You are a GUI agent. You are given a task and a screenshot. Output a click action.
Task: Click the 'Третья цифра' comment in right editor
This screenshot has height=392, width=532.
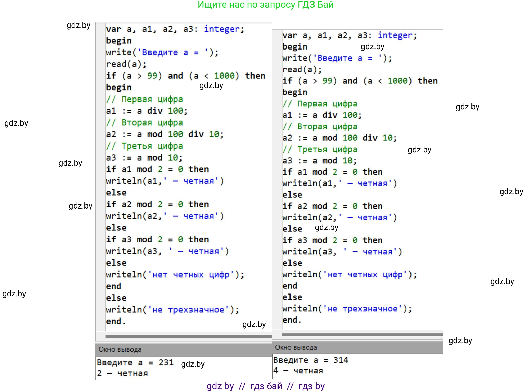tap(327, 149)
